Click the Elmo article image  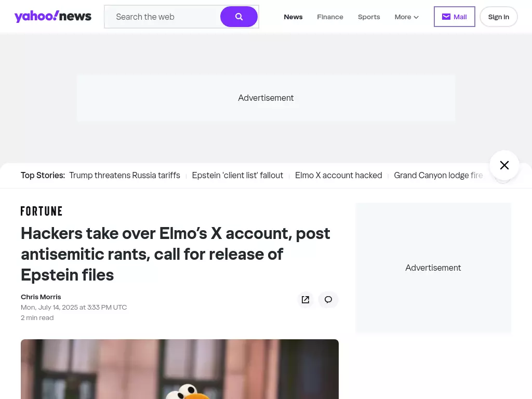coord(179,369)
